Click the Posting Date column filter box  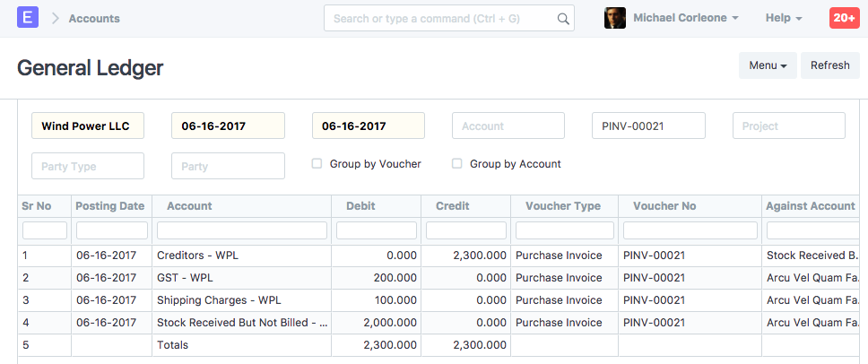click(112, 230)
